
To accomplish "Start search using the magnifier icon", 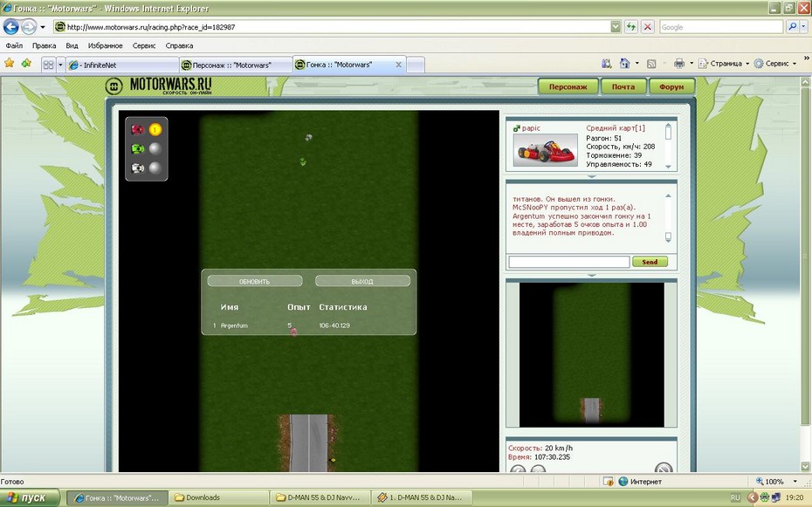I will [792, 27].
